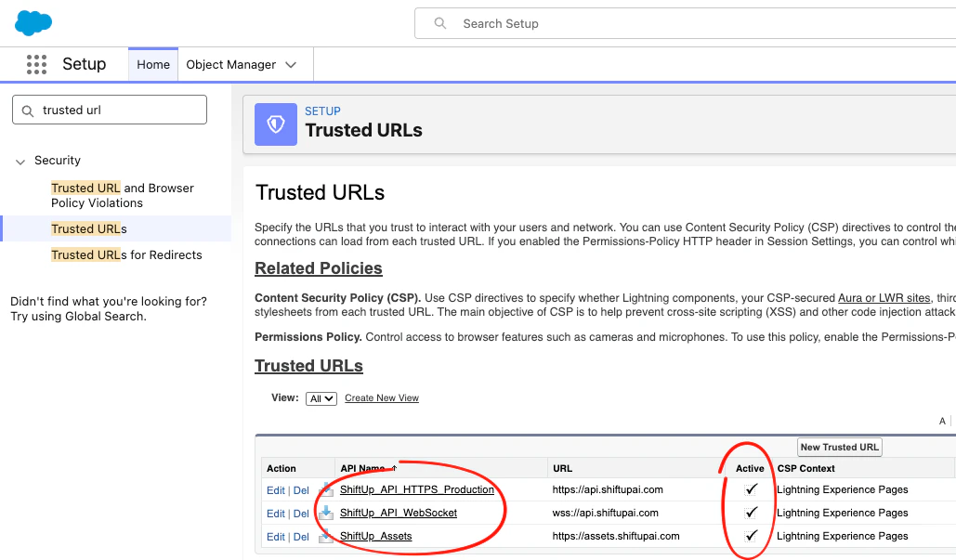Click the Salesforce cloud logo
The height and width of the screenshot is (560, 956).
(x=33, y=22)
